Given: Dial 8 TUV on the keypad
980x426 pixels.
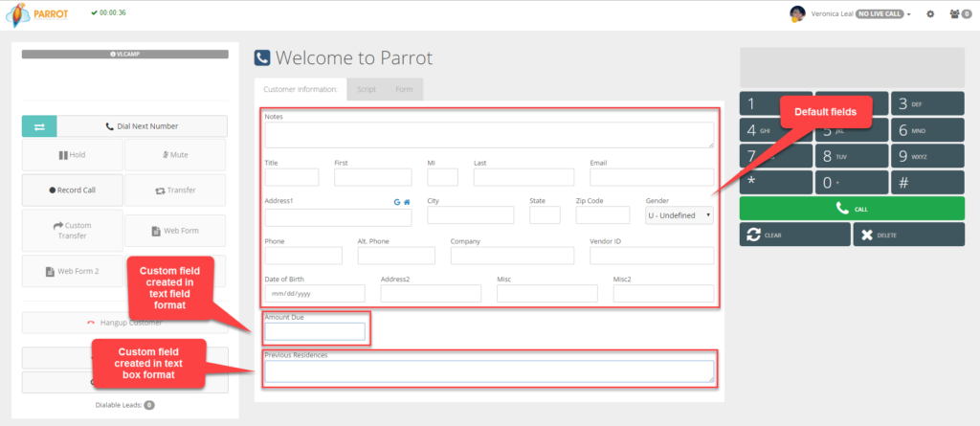Looking at the screenshot, I should click(x=852, y=156).
